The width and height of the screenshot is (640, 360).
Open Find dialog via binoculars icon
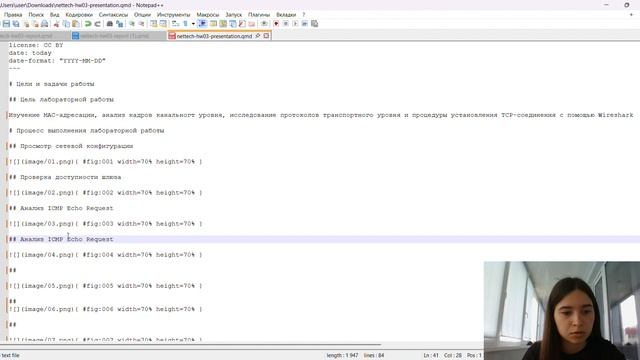pos(109,24)
